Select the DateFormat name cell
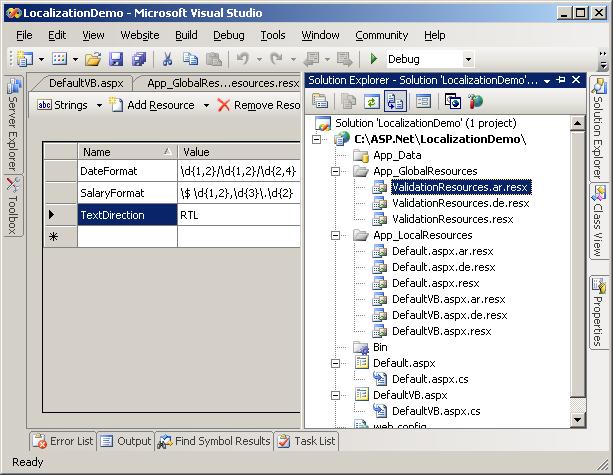The width and height of the screenshot is (613, 475). pos(127,171)
